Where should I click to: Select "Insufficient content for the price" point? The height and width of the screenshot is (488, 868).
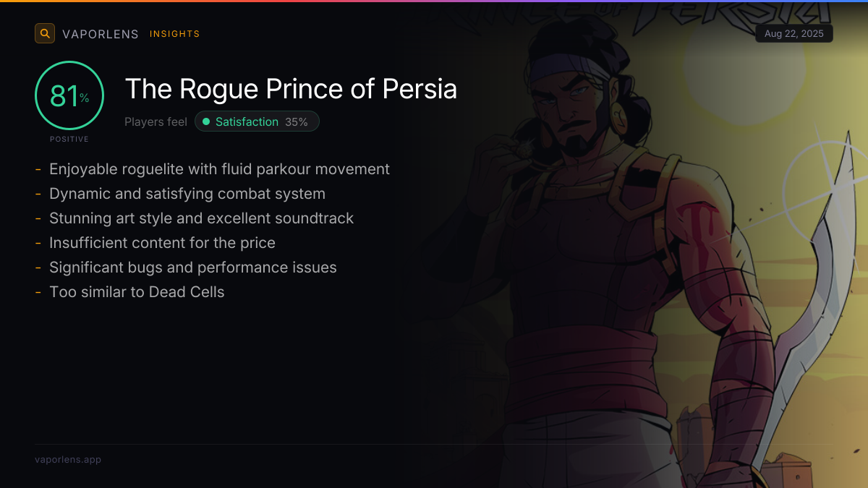[x=162, y=243]
